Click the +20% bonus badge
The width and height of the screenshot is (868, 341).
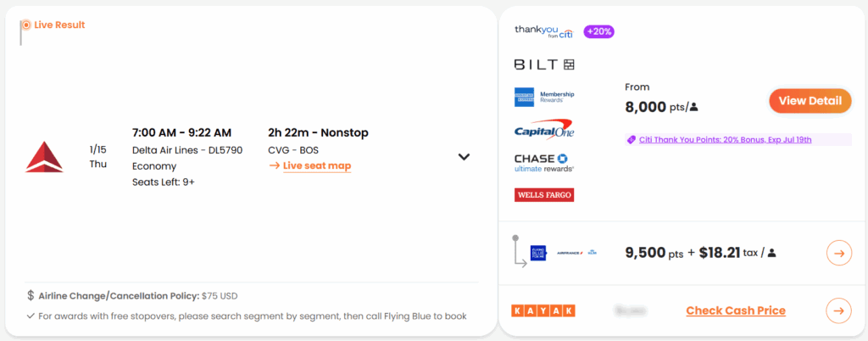(598, 31)
